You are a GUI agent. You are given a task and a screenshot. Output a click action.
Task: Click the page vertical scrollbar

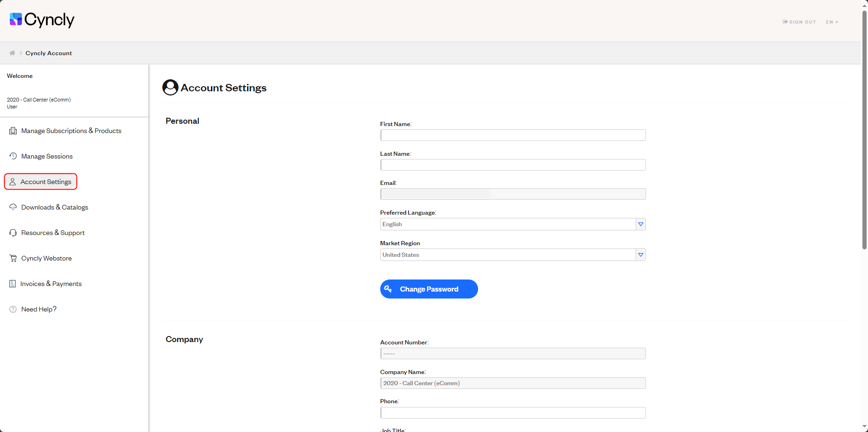click(x=864, y=130)
